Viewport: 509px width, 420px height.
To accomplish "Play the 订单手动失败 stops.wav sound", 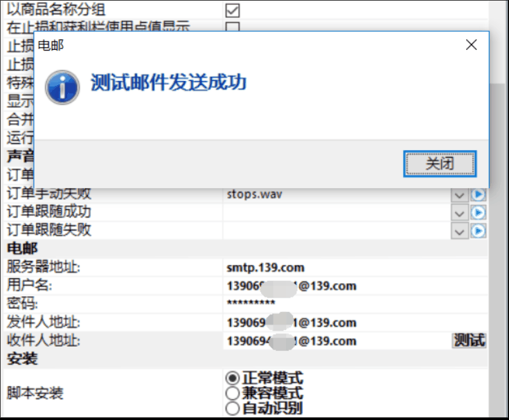I will pos(479,194).
